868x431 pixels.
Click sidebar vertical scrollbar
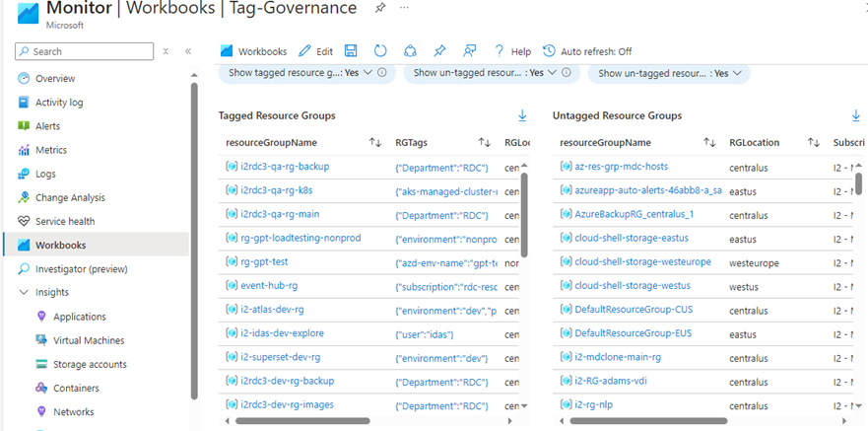(194, 241)
